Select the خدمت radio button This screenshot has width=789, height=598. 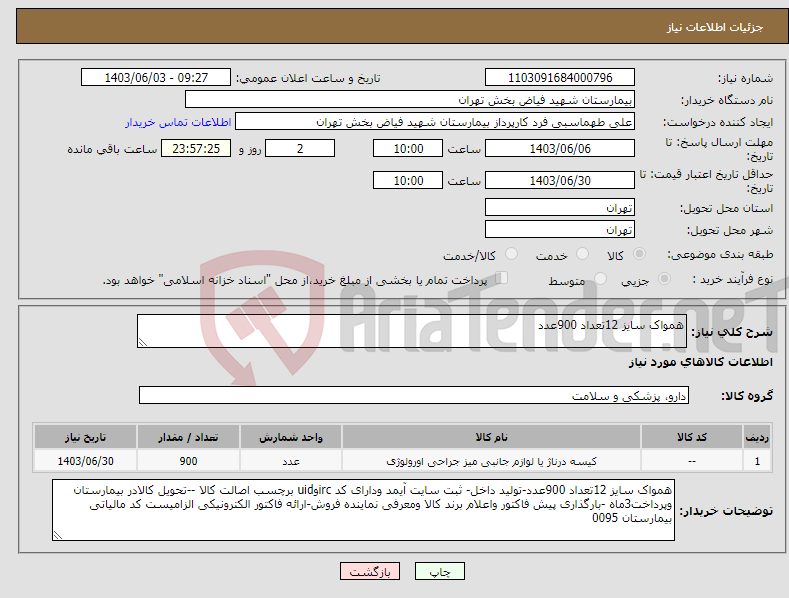[x=582, y=254]
